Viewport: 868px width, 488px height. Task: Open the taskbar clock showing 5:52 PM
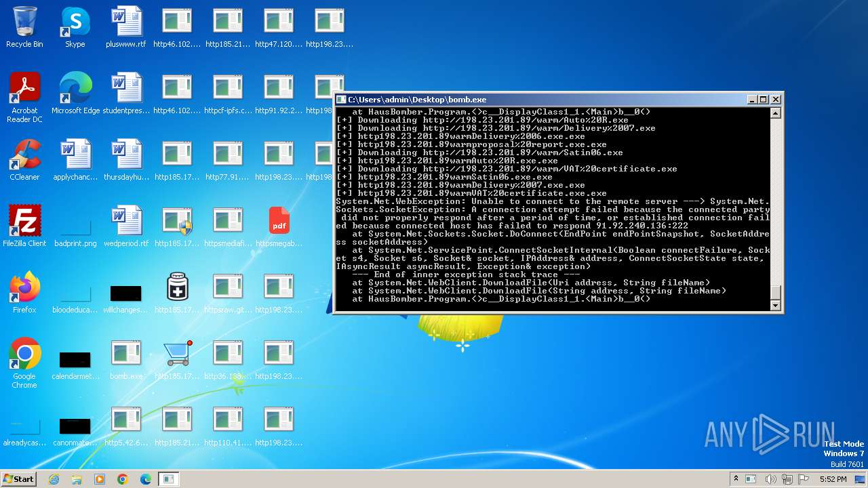pyautogui.click(x=833, y=479)
